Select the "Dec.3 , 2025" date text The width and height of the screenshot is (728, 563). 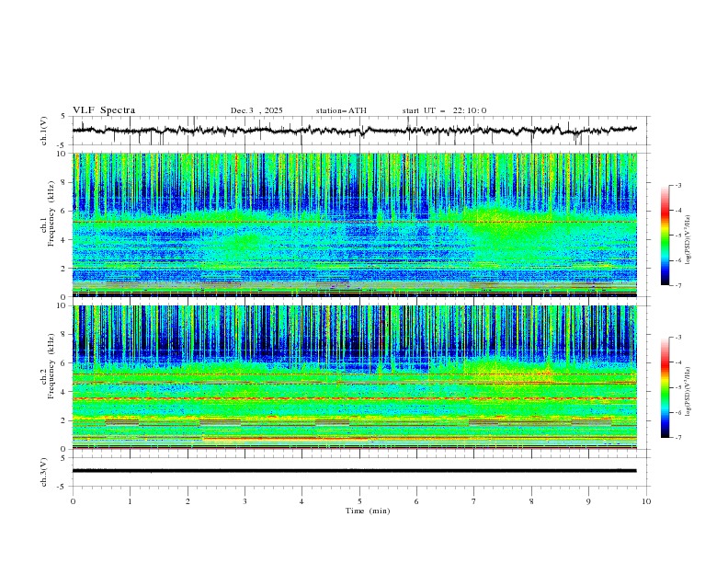(x=256, y=110)
